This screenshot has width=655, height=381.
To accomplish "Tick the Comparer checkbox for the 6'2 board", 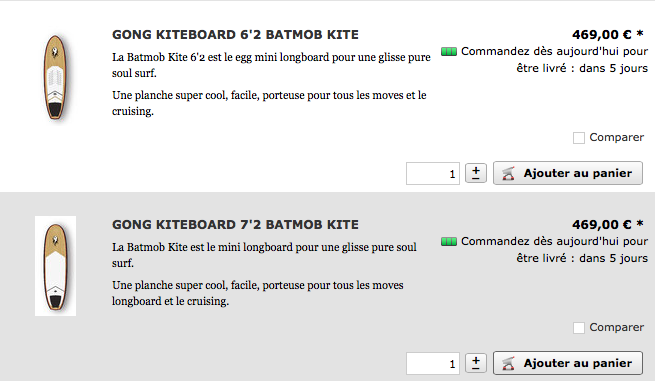I will click(x=579, y=138).
